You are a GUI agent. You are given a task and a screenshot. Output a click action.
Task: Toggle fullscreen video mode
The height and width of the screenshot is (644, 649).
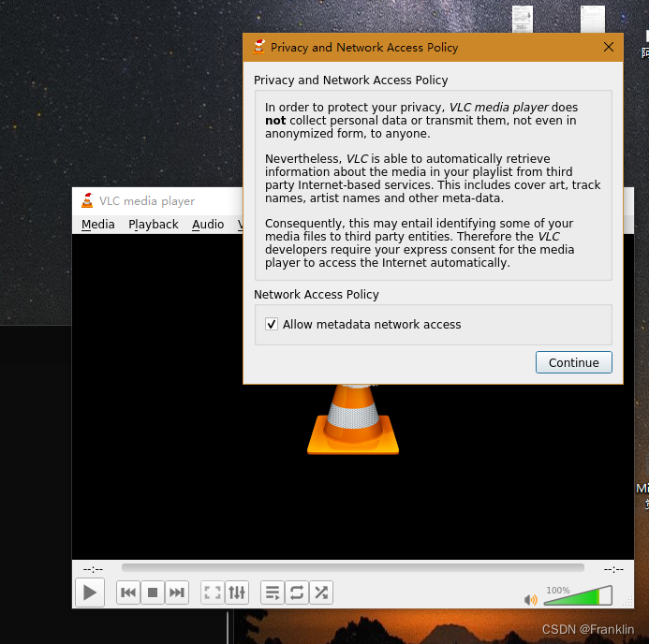[213, 593]
